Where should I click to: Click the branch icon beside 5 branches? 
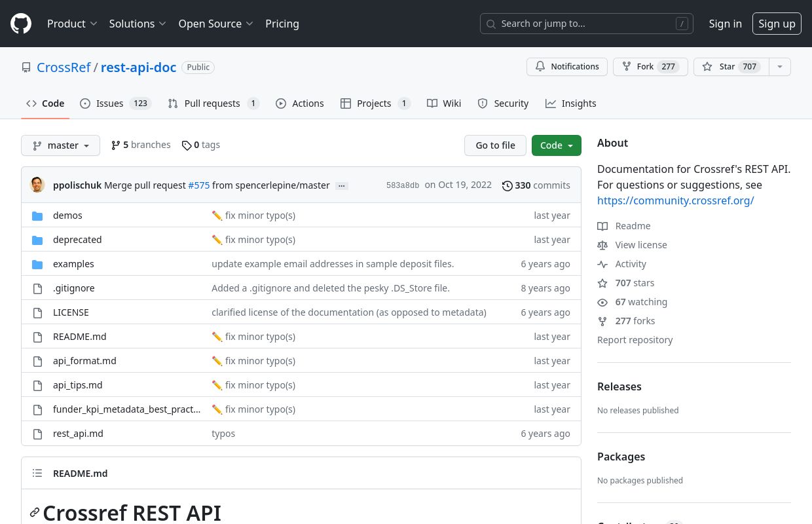click(116, 145)
